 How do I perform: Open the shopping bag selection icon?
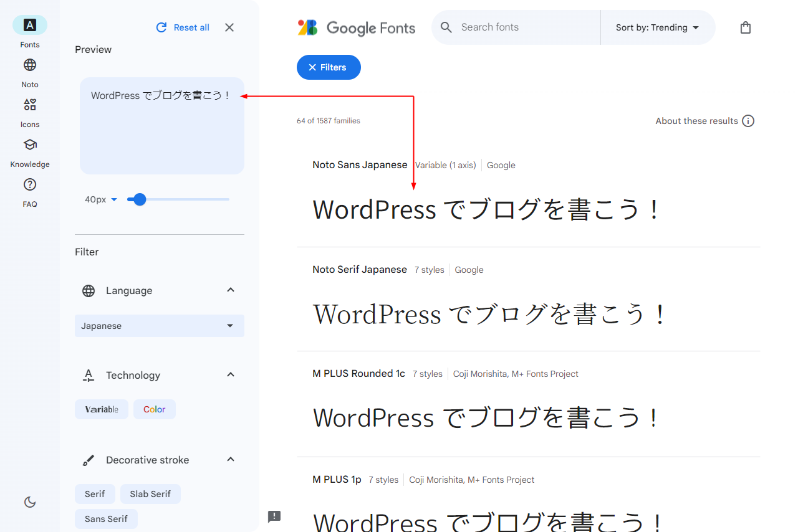point(746,27)
